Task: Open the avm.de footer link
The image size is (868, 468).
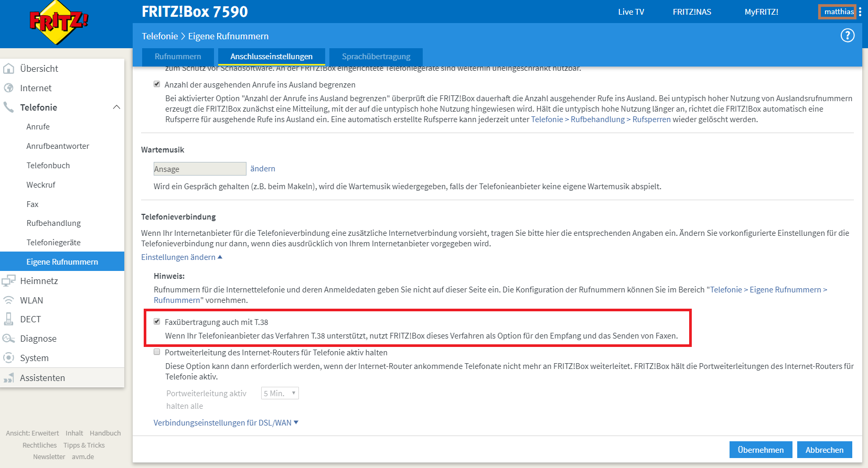Action: coord(83,457)
